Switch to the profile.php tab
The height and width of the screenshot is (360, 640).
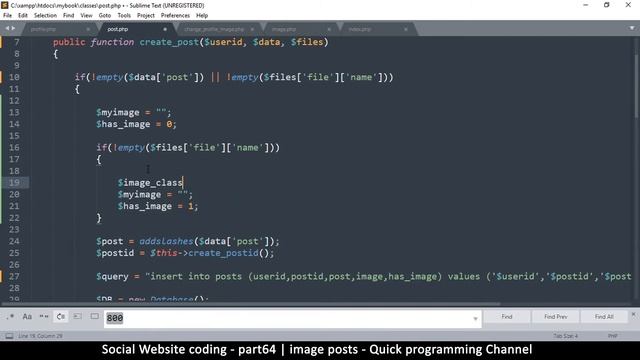coord(43,29)
